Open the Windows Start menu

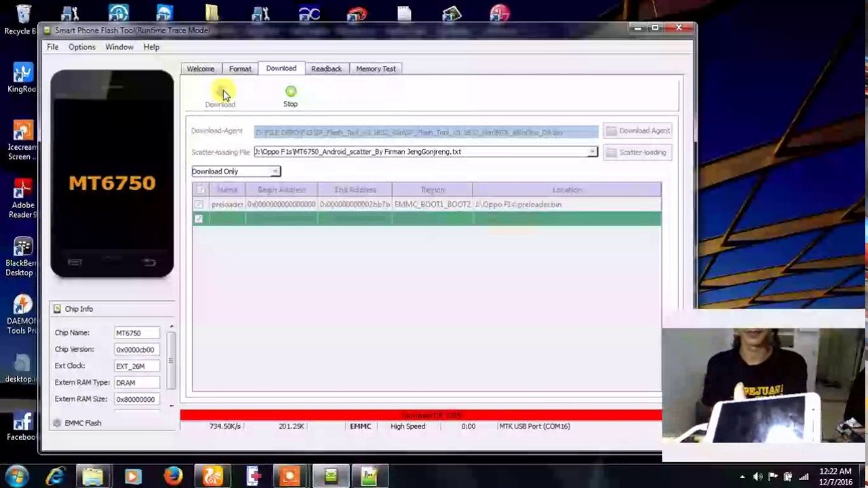(x=17, y=476)
